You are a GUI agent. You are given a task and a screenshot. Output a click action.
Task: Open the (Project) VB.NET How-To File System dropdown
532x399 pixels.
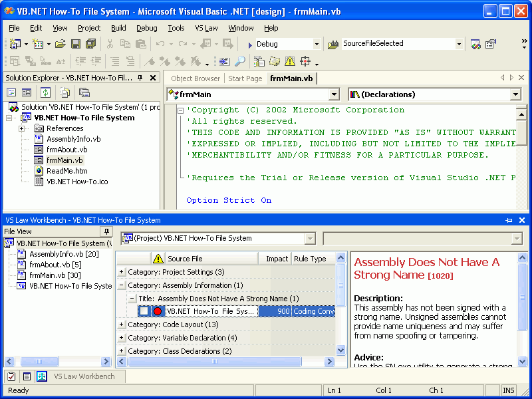(x=310, y=239)
